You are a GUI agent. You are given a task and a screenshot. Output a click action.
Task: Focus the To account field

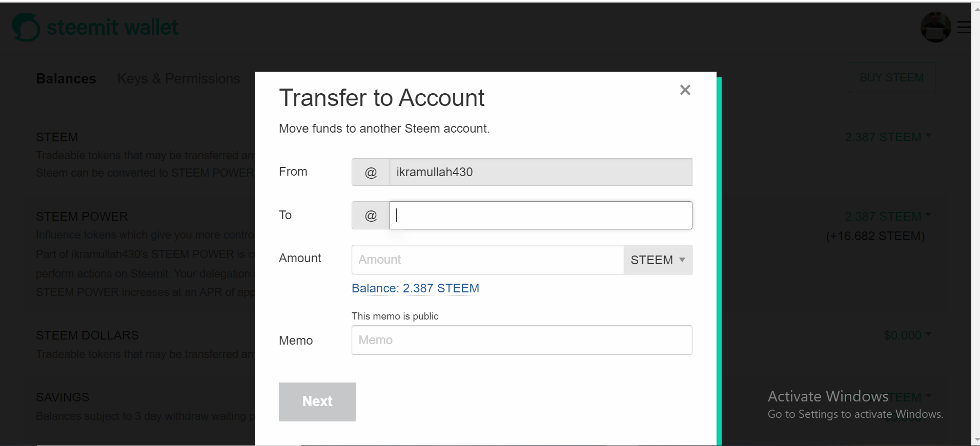coord(541,215)
